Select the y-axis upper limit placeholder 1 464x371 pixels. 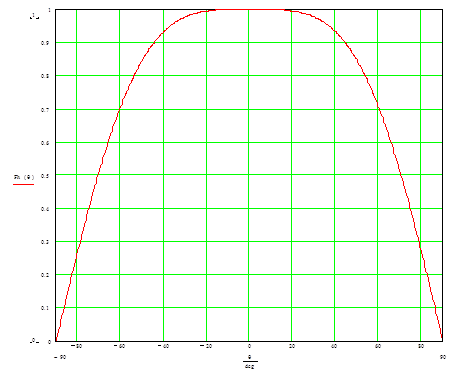click(x=34, y=16)
